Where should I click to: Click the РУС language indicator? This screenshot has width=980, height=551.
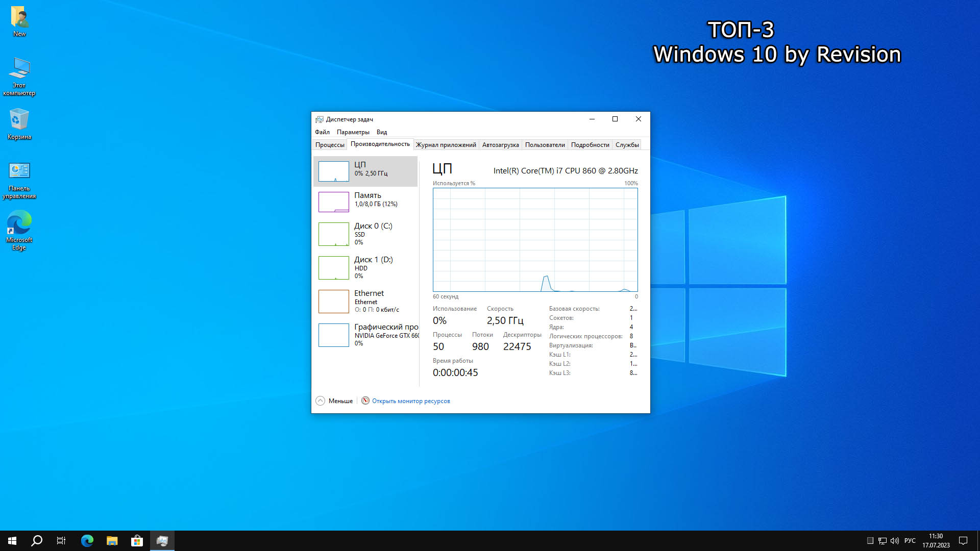coord(910,541)
